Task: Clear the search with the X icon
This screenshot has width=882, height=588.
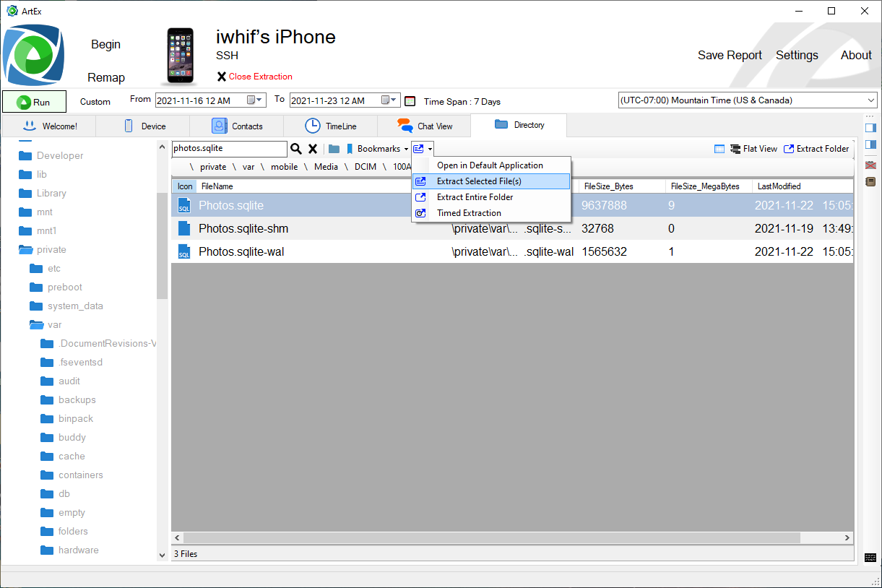Action: click(x=313, y=149)
